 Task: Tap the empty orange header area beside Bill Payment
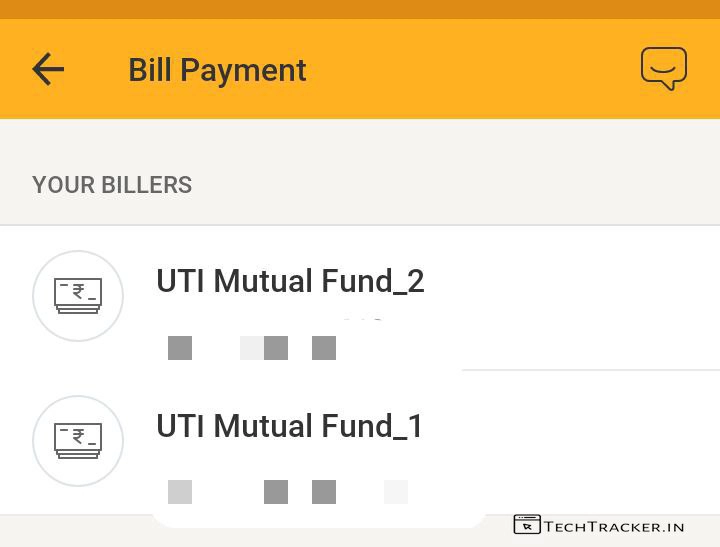[470, 70]
